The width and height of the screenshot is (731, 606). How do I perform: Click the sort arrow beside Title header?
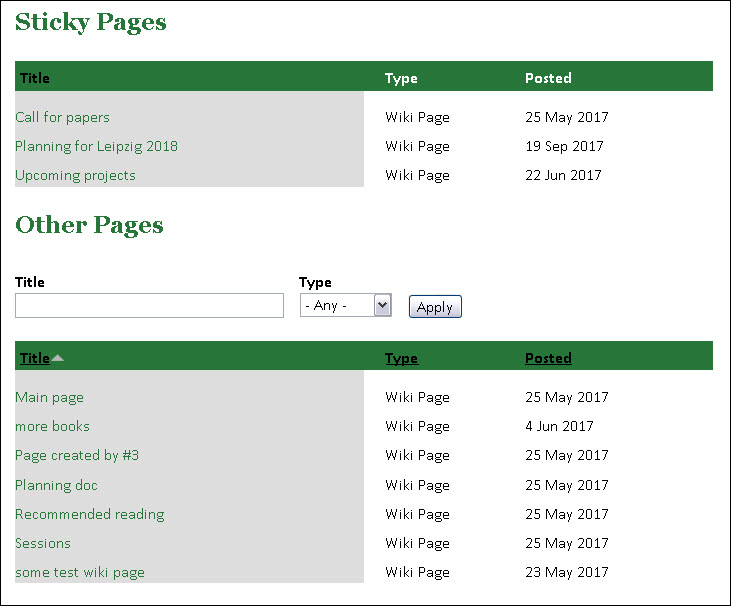58,358
